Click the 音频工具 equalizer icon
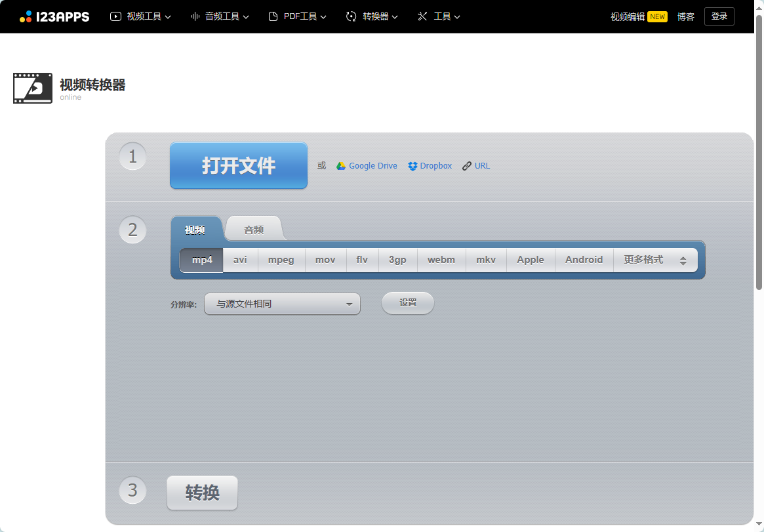Viewport: 764px width, 532px height. tap(194, 16)
